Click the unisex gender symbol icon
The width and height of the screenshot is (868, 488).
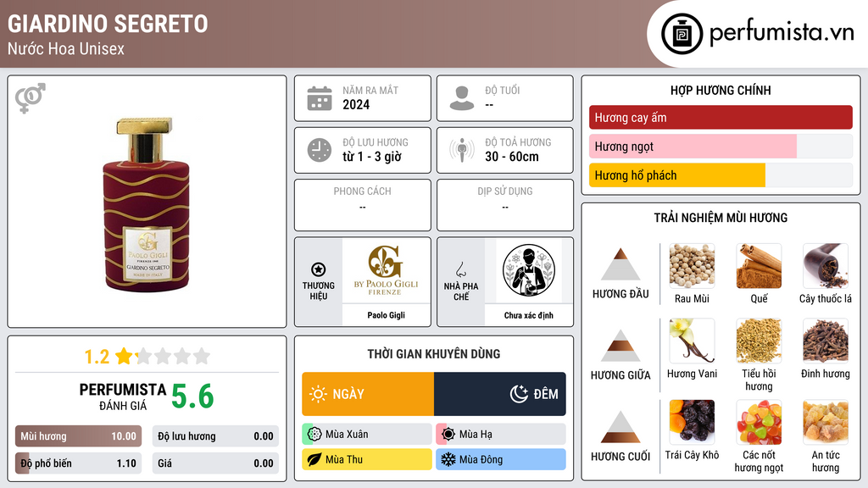point(31,98)
